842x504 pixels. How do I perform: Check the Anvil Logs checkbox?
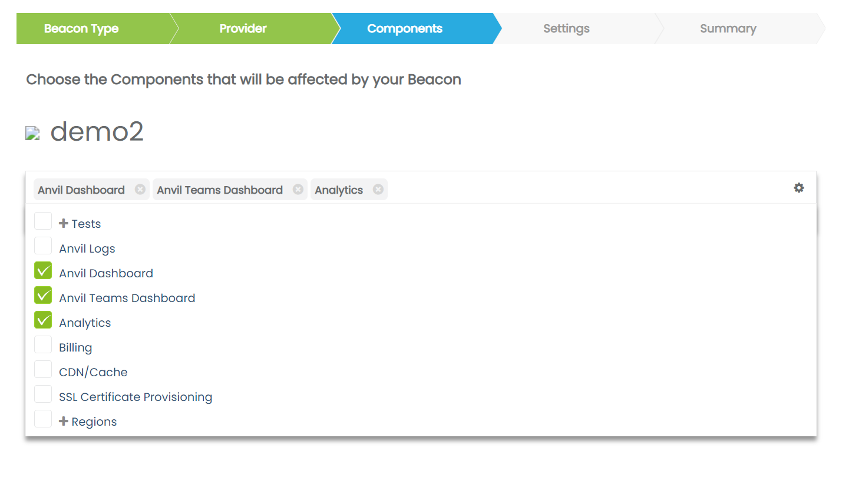[43, 246]
